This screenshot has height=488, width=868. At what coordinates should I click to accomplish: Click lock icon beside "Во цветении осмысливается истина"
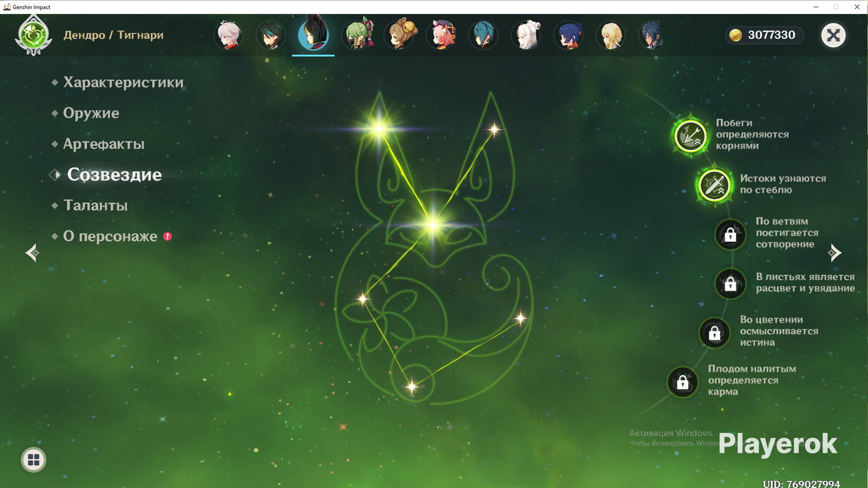(x=715, y=333)
